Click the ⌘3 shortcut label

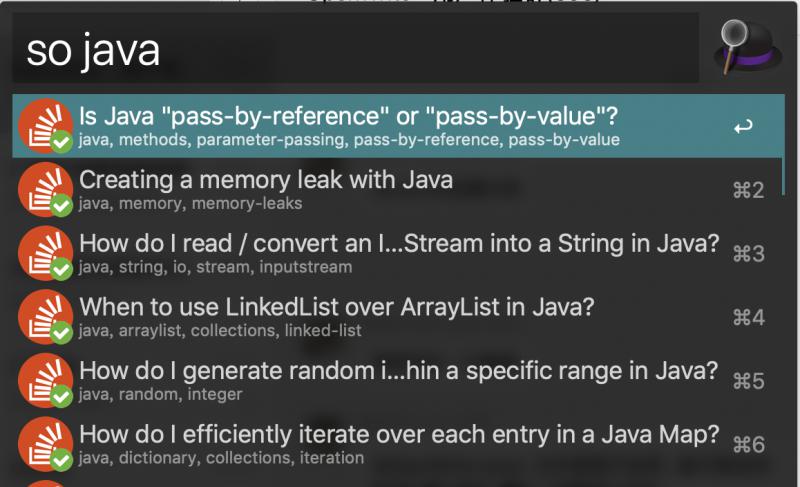[748, 254]
